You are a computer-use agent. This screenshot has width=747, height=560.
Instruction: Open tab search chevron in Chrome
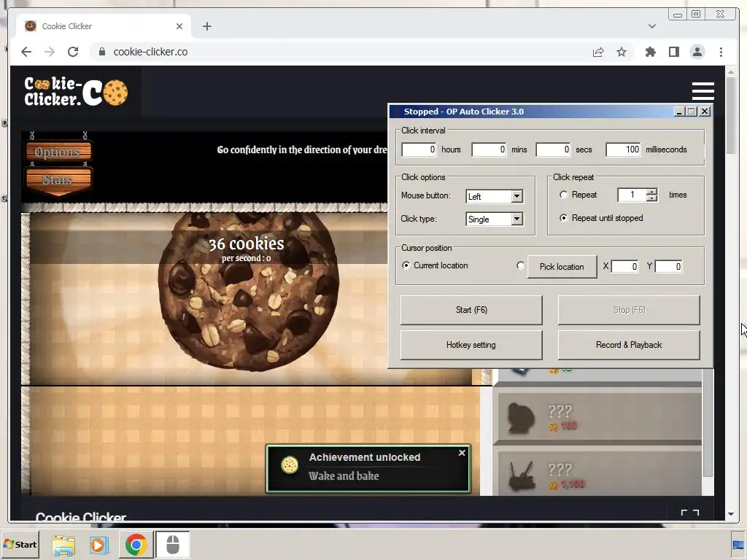[x=651, y=26]
